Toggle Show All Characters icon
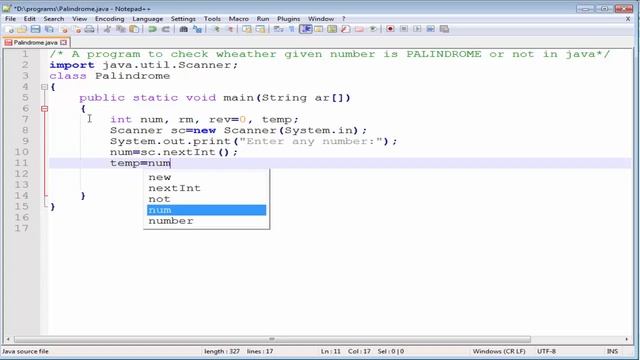 tap(292, 29)
